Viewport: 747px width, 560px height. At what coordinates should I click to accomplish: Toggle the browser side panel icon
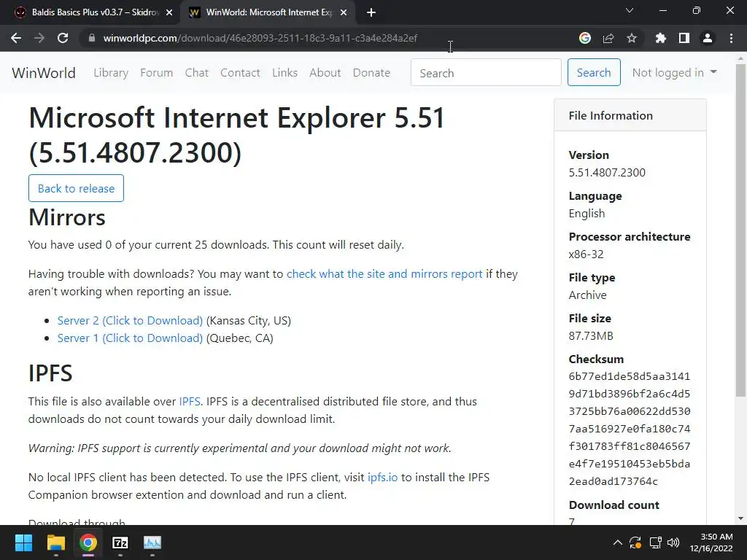(x=684, y=38)
